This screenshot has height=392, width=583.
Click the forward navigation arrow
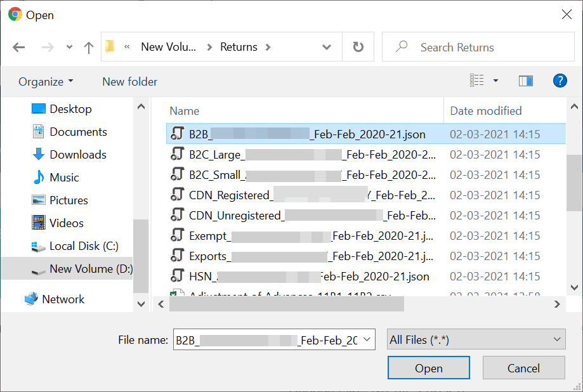pos(48,47)
